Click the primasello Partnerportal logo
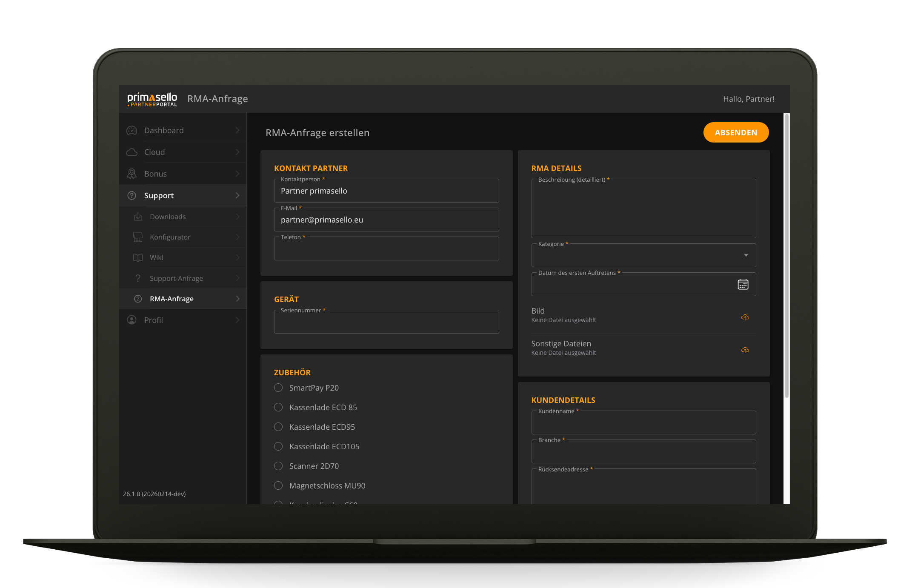This screenshot has width=912, height=588. click(x=152, y=99)
